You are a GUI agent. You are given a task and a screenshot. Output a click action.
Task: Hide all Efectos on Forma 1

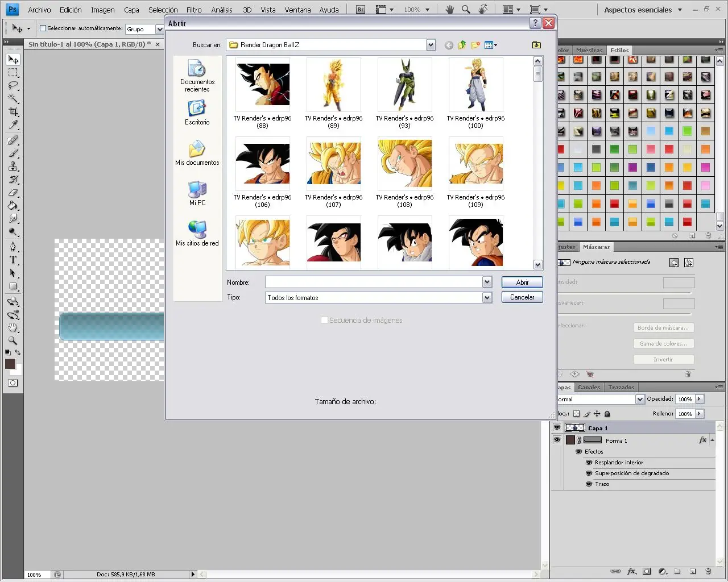[579, 452]
